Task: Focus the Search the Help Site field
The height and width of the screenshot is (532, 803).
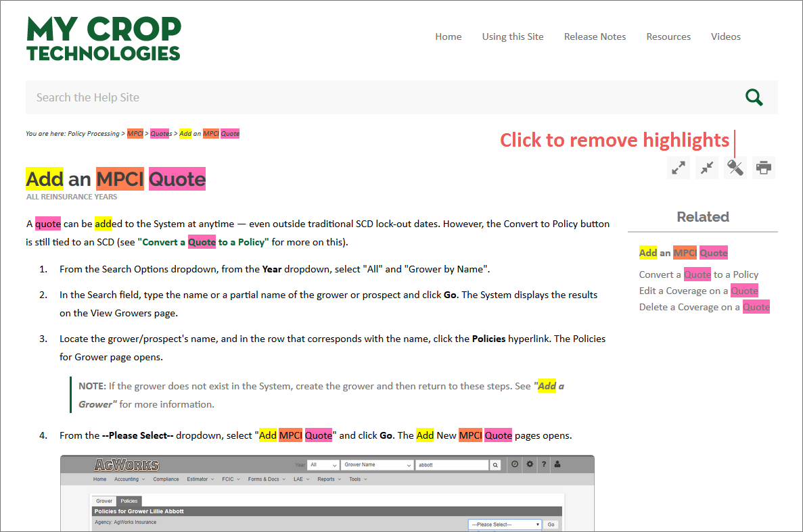Action: 384,97
